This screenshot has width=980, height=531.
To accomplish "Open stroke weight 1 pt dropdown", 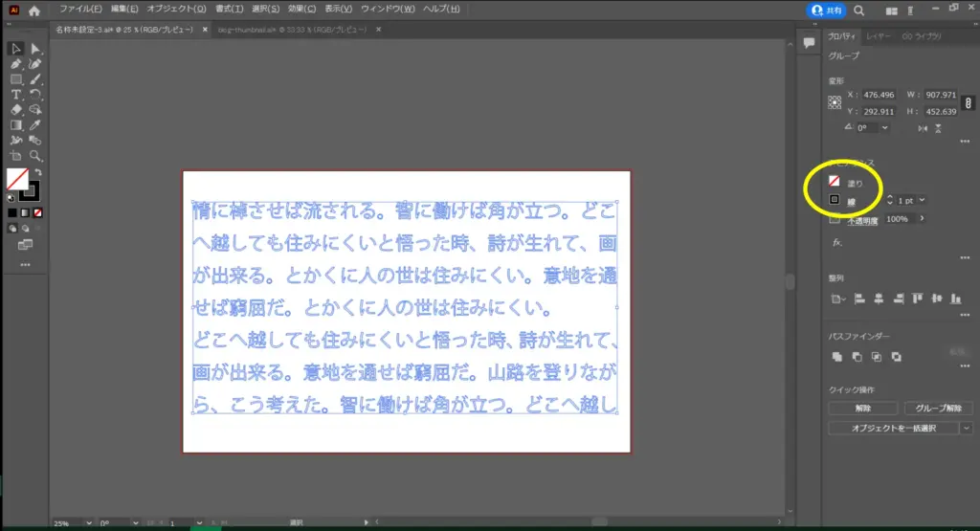I will pyautogui.click(x=922, y=201).
